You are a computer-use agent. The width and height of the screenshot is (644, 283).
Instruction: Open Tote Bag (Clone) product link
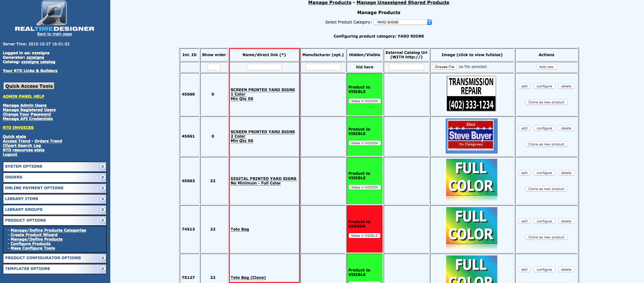tap(248, 278)
